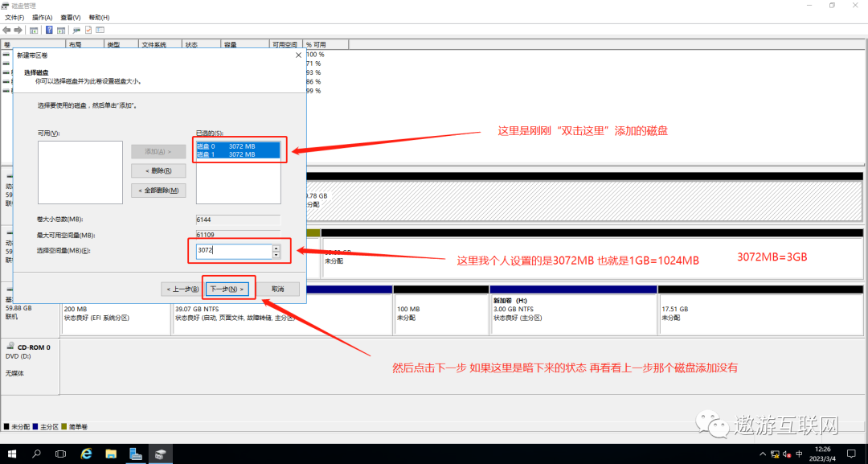The width and height of the screenshot is (868, 464).
Task: Click the 选择空间量 input showing 3072
Action: (234, 251)
